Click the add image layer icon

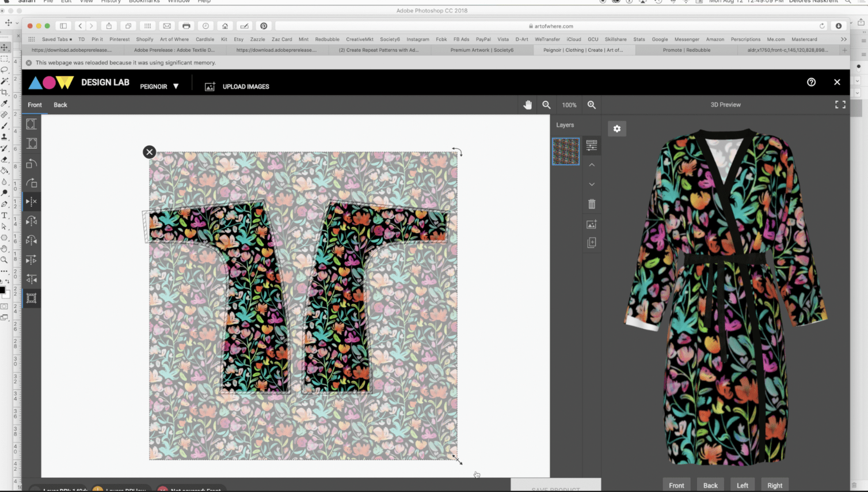592,224
